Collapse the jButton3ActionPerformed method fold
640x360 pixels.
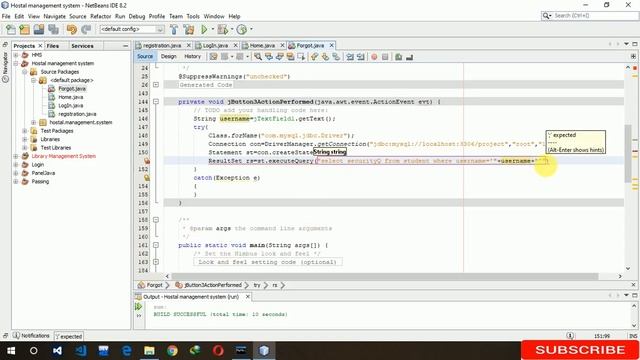click(156, 102)
